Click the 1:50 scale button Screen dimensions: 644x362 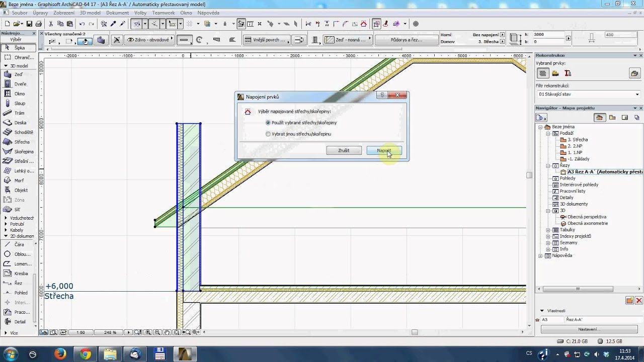tap(80, 332)
